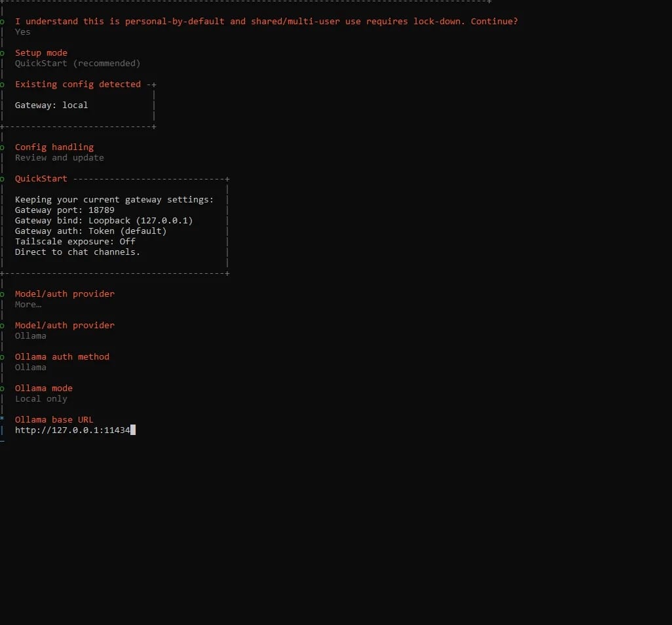Select the 'Ollama base URL' prompt label

pos(54,420)
